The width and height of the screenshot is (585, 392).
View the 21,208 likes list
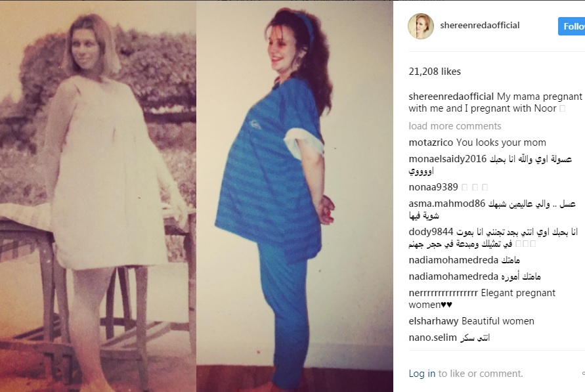click(x=435, y=71)
